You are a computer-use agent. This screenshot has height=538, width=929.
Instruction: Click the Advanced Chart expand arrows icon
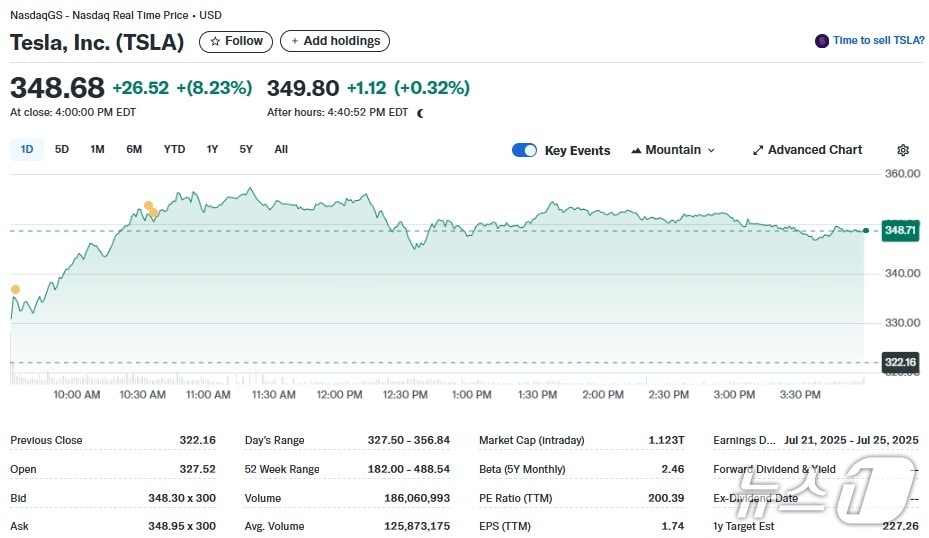click(x=758, y=150)
